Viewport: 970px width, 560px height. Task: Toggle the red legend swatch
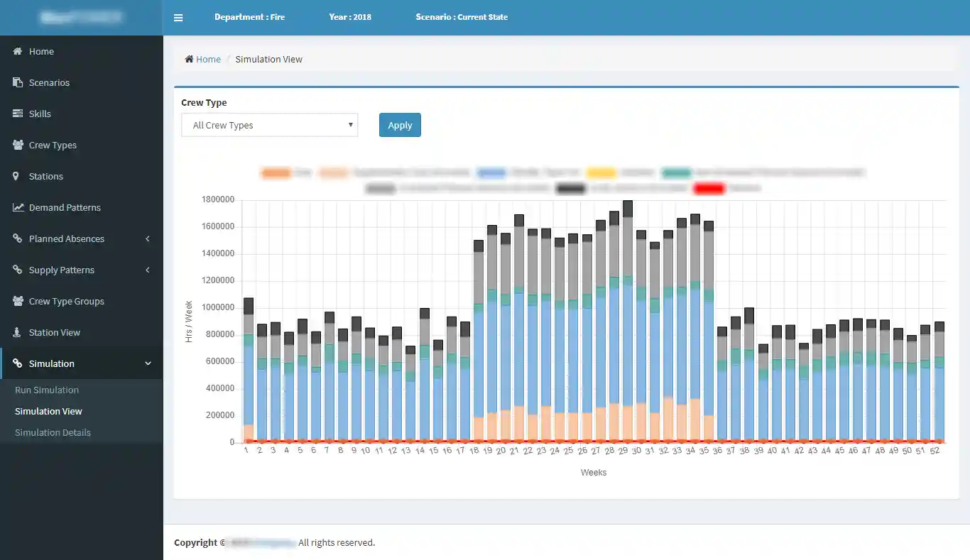coord(709,188)
